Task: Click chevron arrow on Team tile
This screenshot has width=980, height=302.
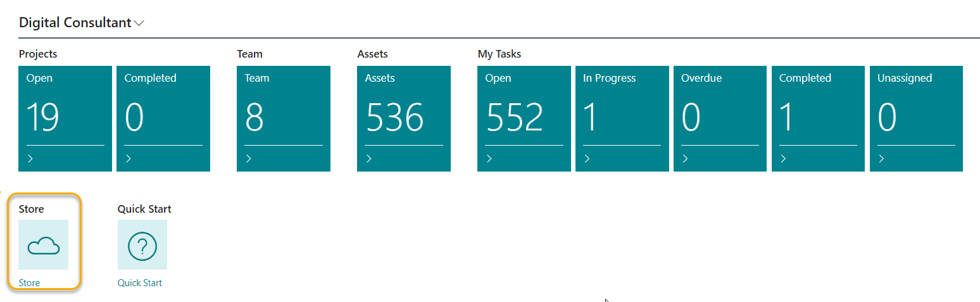Action: click(248, 159)
